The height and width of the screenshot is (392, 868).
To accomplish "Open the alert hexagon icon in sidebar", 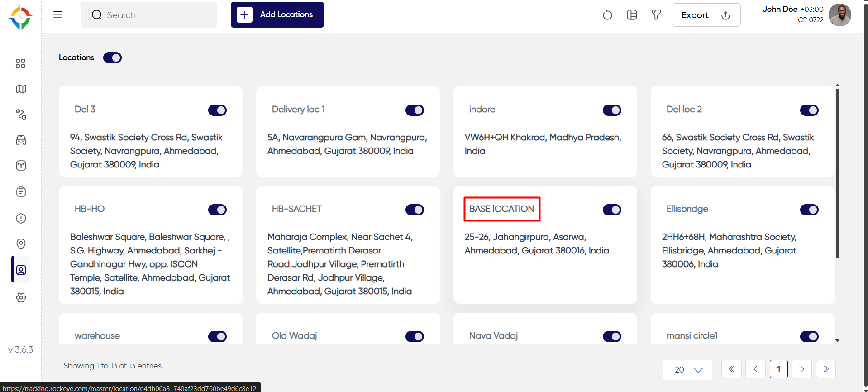I will (x=21, y=218).
